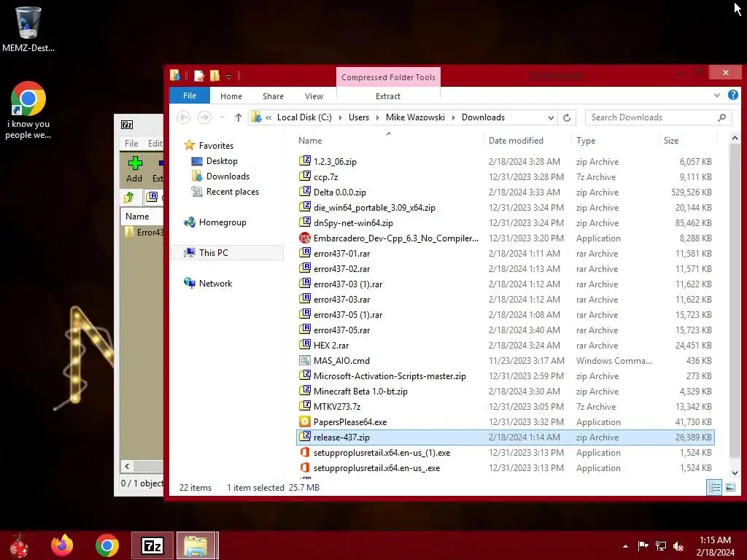This screenshot has height=560, width=747.
Task: Click the file list scroll down arrow
Action: (735, 472)
